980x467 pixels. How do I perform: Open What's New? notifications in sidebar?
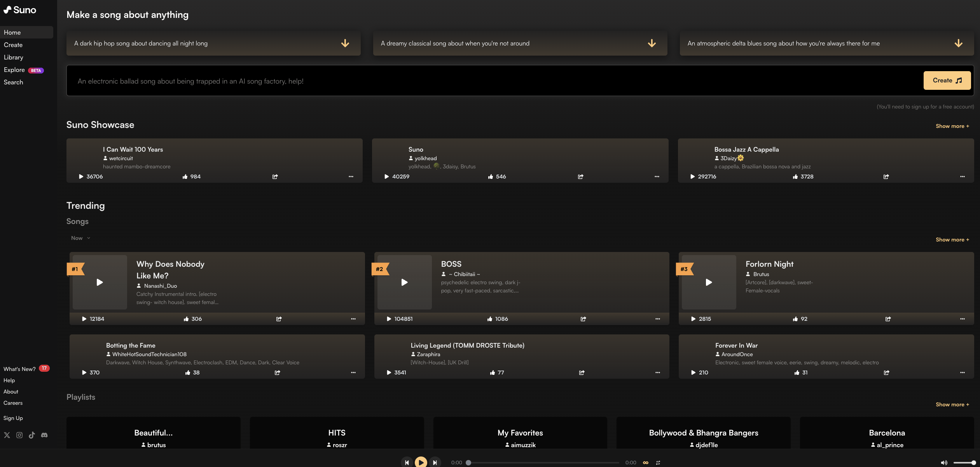click(26, 369)
